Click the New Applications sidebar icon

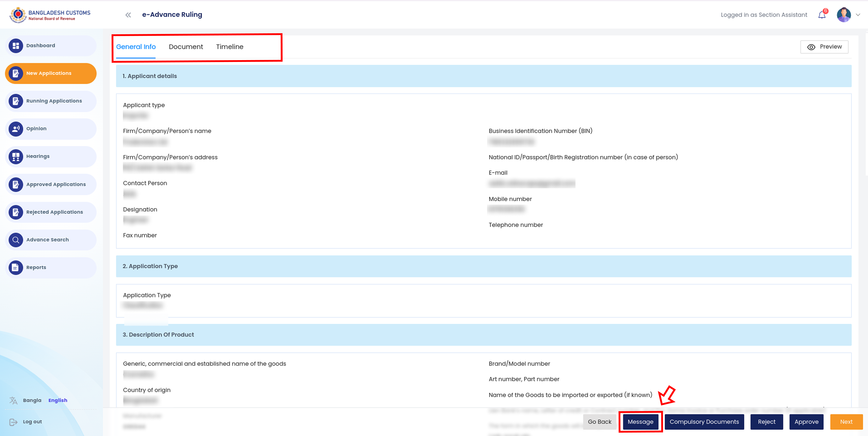click(x=16, y=73)
